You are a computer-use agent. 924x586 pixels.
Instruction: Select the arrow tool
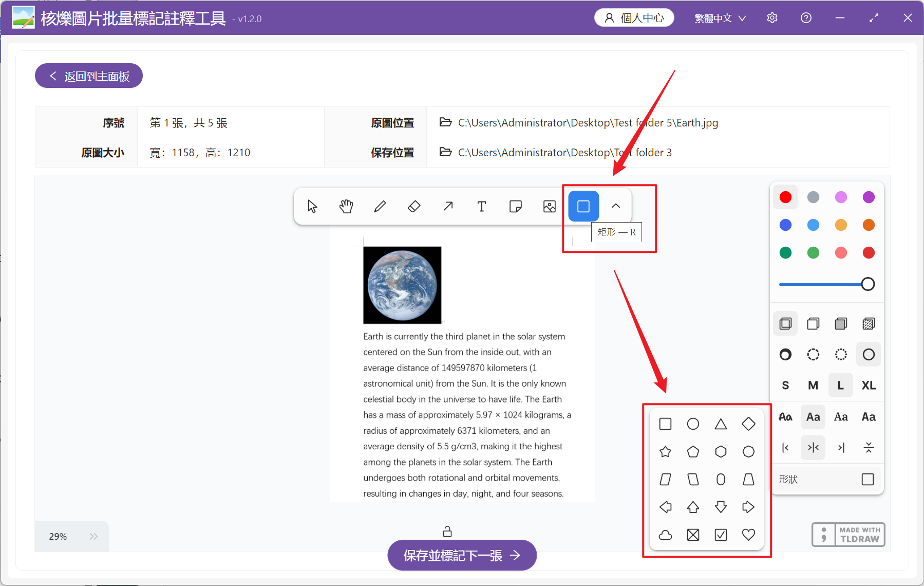point(448,206)
